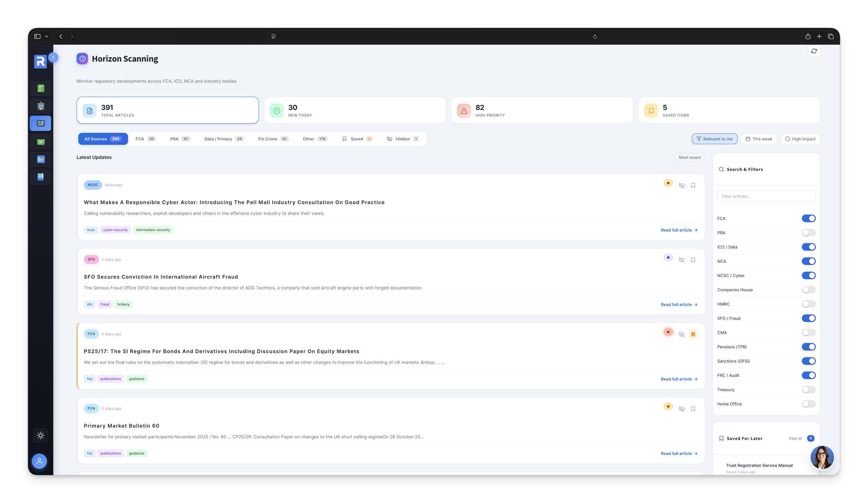Read full article for Primary Market Bulletin 60
This screenshot has width=868, height=503.
click(x=679, y=453)
